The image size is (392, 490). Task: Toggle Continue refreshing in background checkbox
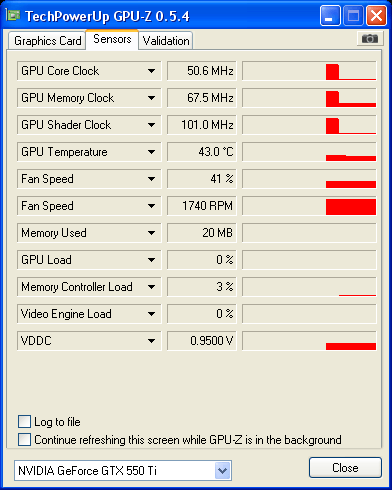24,439
